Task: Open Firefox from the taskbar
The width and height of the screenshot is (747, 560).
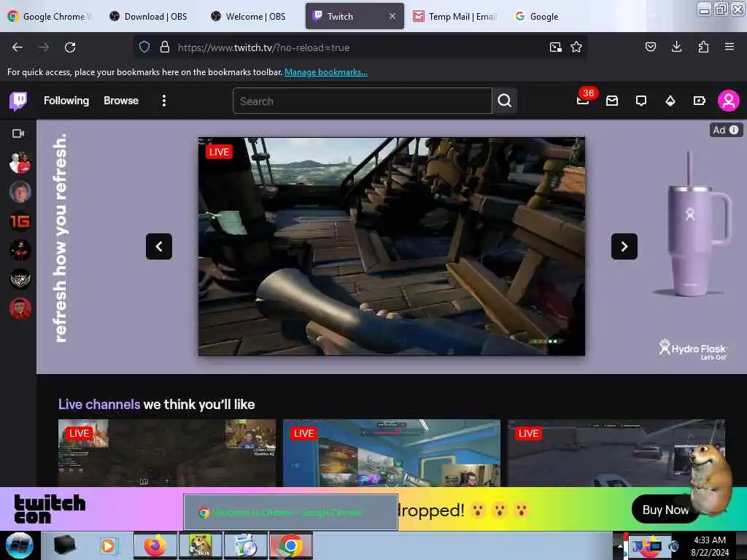Action: point(155,545)
